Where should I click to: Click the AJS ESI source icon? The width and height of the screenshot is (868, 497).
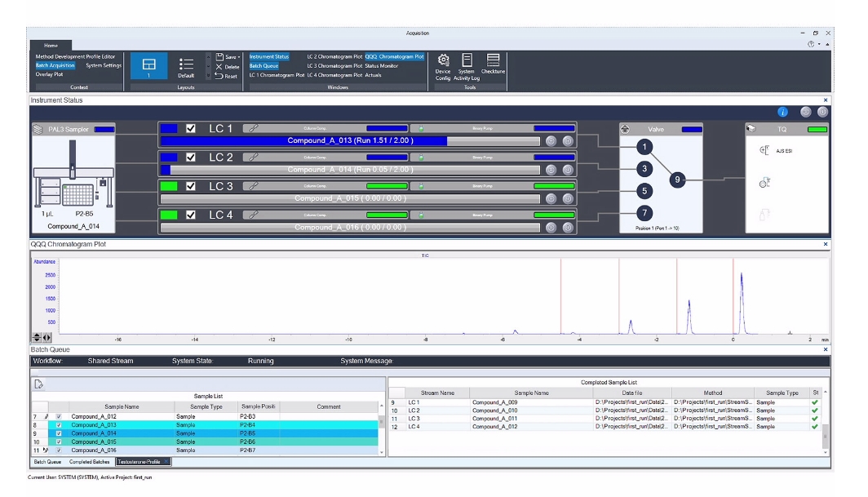(x=764, y=151)
